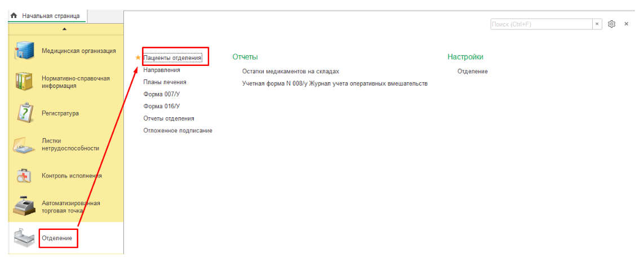Screen dimensions: 644x266
Task: Toggle favorite star next to Пациенты отделения
Action: click(138, 57)
